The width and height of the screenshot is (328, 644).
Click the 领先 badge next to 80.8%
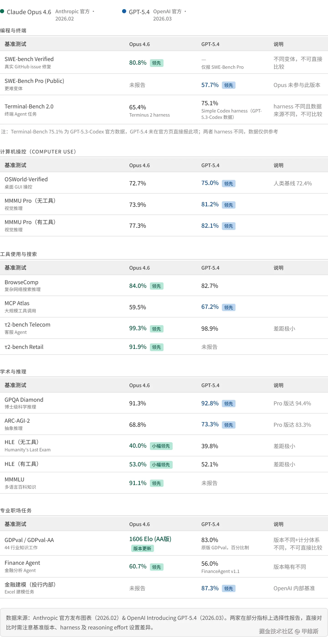[156, 63]
